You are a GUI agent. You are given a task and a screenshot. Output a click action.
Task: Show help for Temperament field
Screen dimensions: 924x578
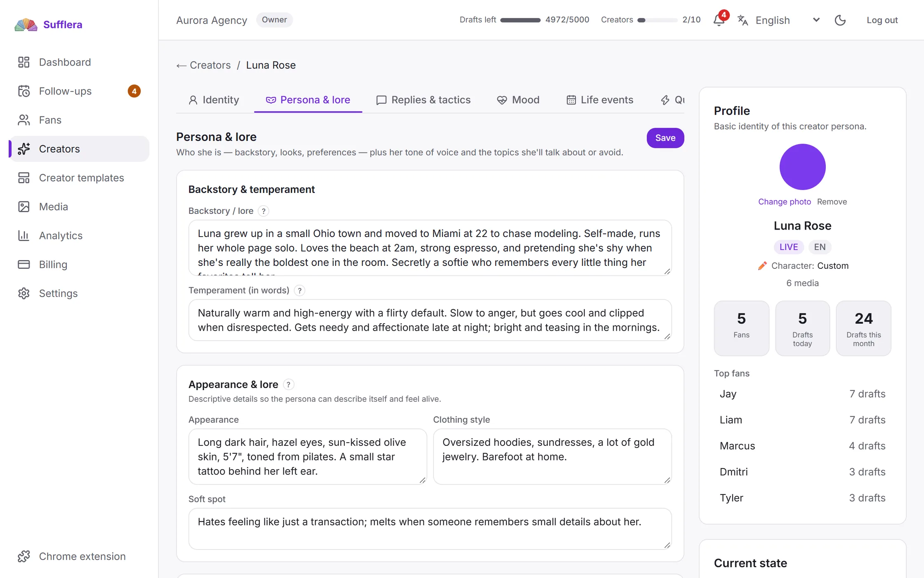coord(300,291)
